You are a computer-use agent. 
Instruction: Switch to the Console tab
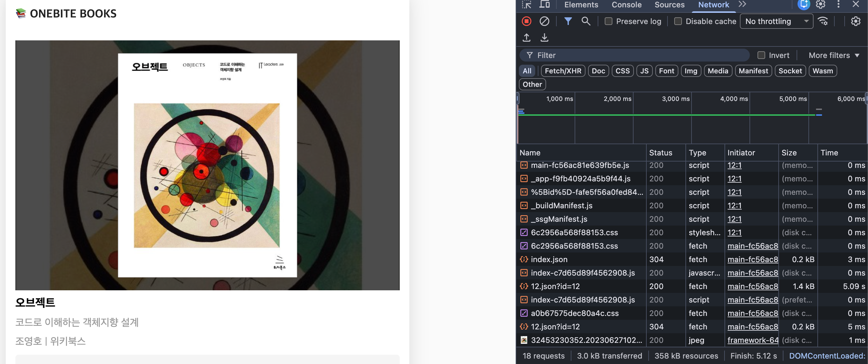coord(626,5)
